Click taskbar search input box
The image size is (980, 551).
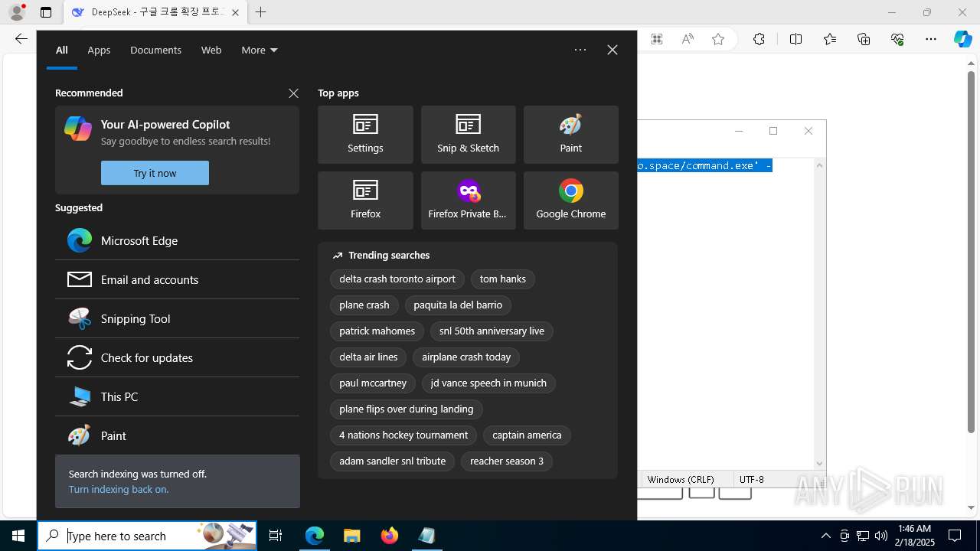point(147,536)
